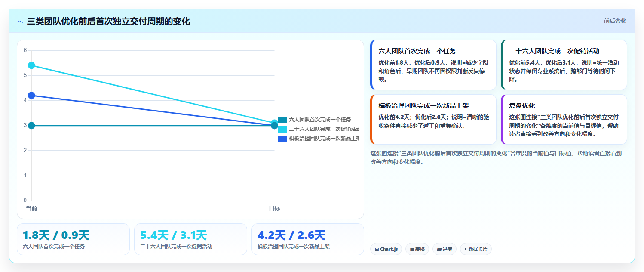Click the cyan data point at 5.4
The width and height of the screenshot is (644, 272).
tap(31, 65)
